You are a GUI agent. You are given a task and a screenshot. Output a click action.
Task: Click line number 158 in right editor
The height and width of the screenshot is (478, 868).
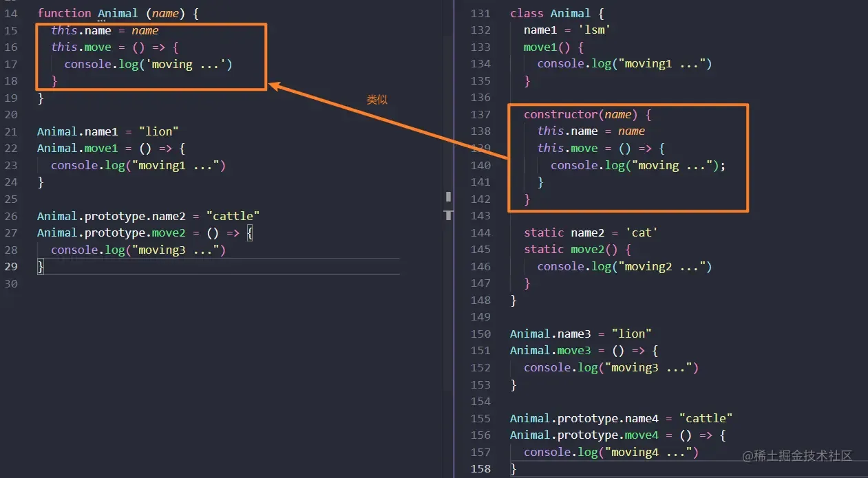tap(481, 469)
